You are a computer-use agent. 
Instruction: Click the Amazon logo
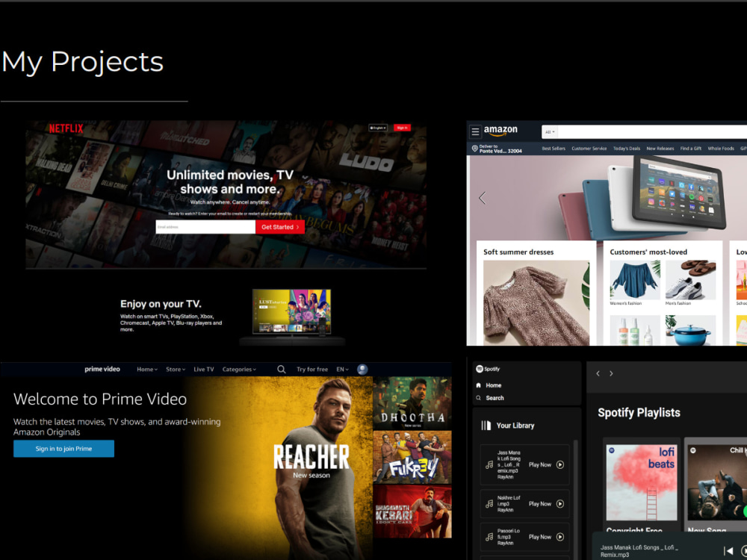pyautogui.click(x=500, y=131)
